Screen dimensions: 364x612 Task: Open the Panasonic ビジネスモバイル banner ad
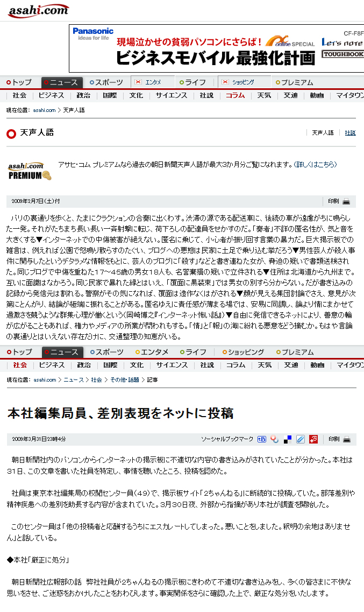point(216,48)
